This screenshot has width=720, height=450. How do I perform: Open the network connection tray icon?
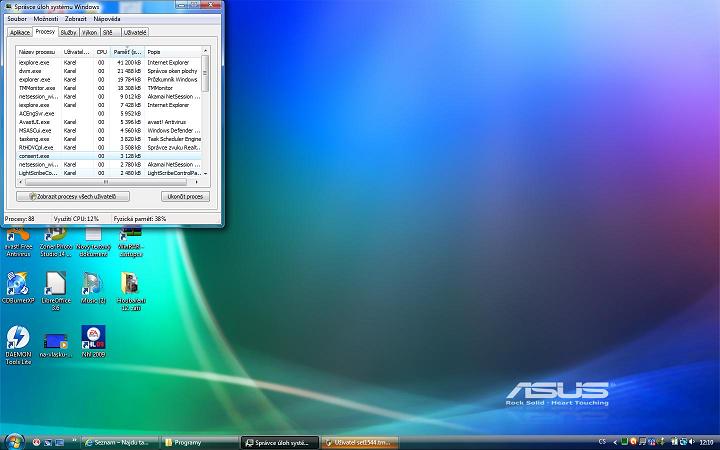[x=683, y=442]
